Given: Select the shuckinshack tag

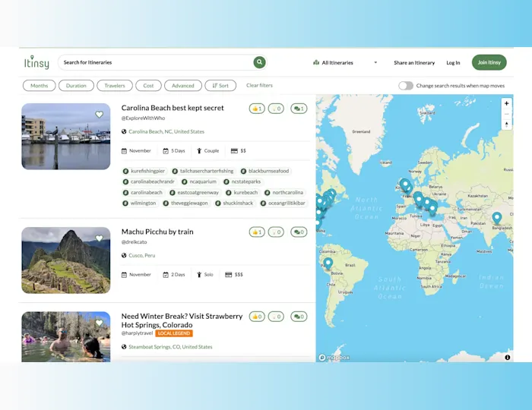Looking at the screenshot, I should tap(234, 203).
